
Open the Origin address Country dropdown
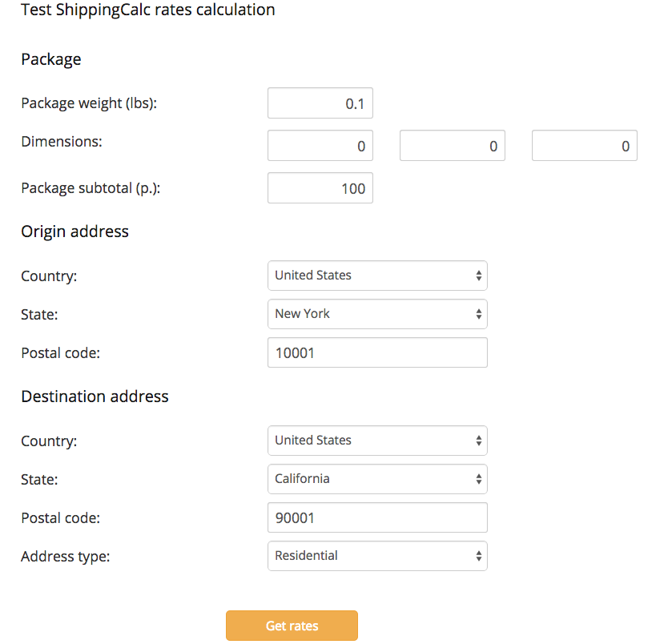coord(376,276)
